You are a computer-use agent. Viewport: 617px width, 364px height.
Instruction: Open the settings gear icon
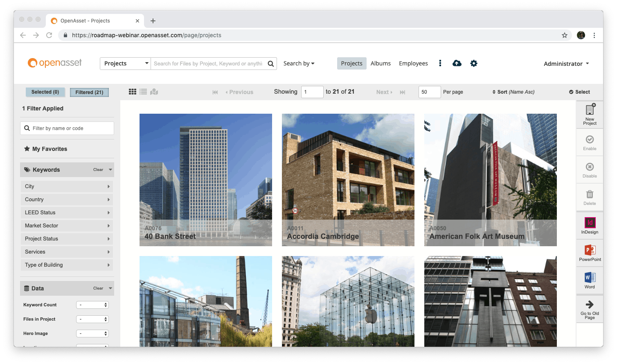click(x=474, y=63)
